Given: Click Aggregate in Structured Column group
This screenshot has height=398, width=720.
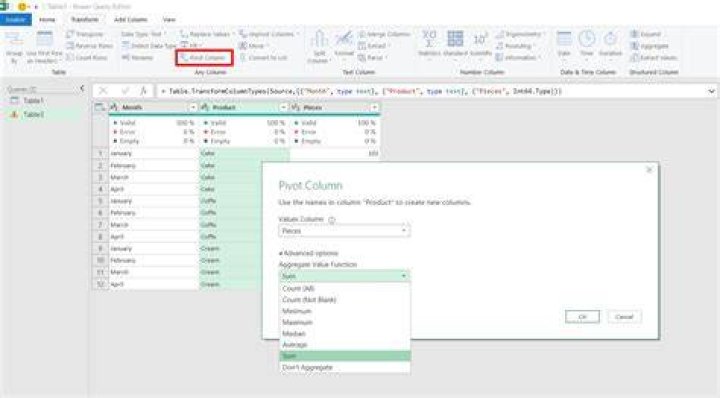Looking at the screenshot, I should (x=650, y=46).
